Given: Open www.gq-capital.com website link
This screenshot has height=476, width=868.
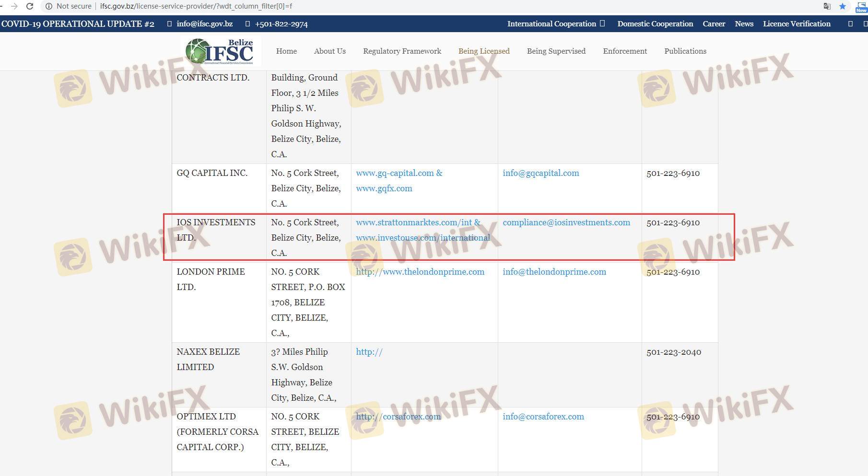Looking at the screenshot, I should [394, 173].
